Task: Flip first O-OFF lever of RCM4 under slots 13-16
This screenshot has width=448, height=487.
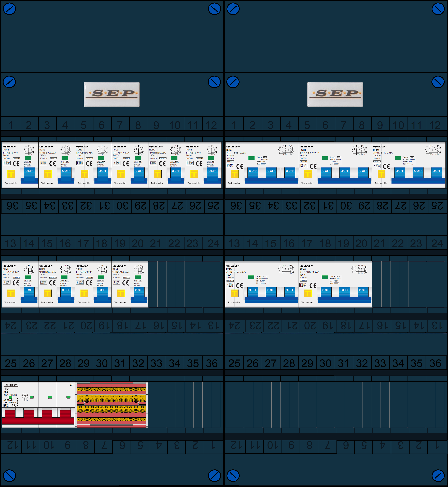Action: 253,292
